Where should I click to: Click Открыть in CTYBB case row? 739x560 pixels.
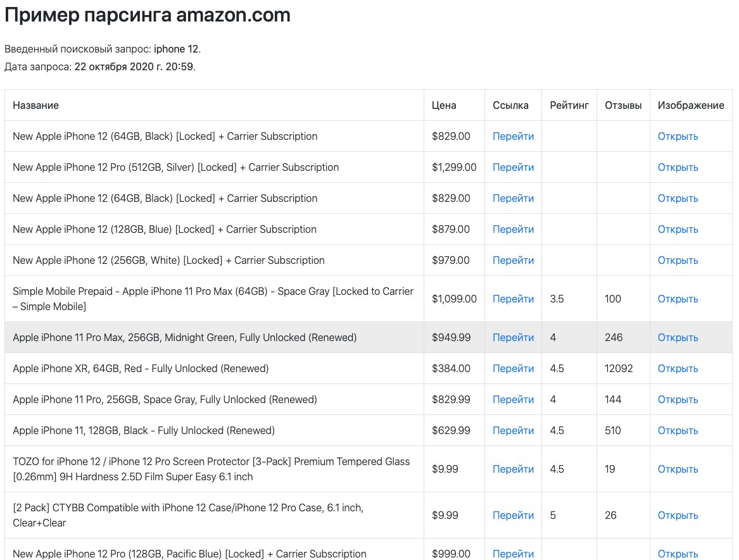pyautogui.click(x=678, y=516)
